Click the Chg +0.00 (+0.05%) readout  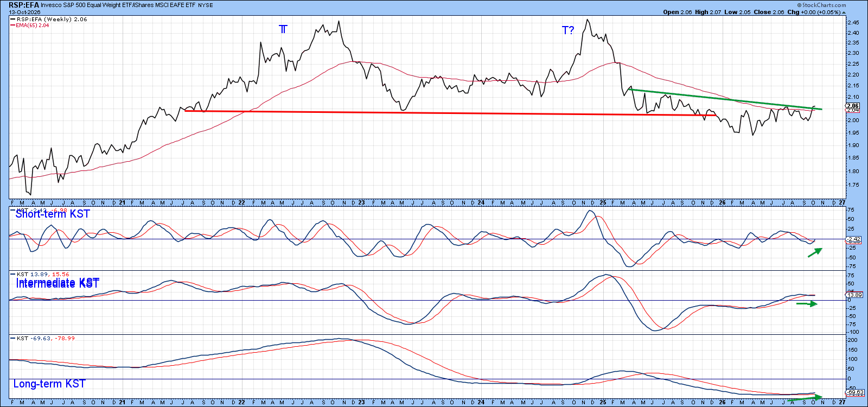coord(813,12)
